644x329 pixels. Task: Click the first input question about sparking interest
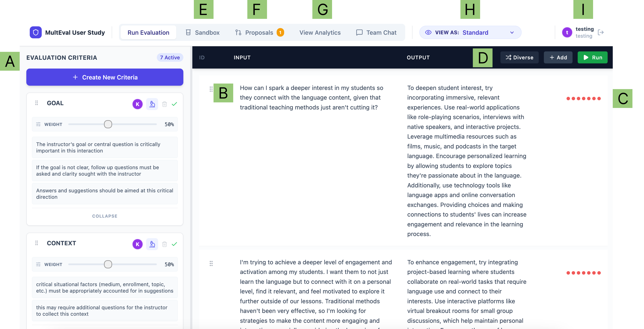coord(312,98)
